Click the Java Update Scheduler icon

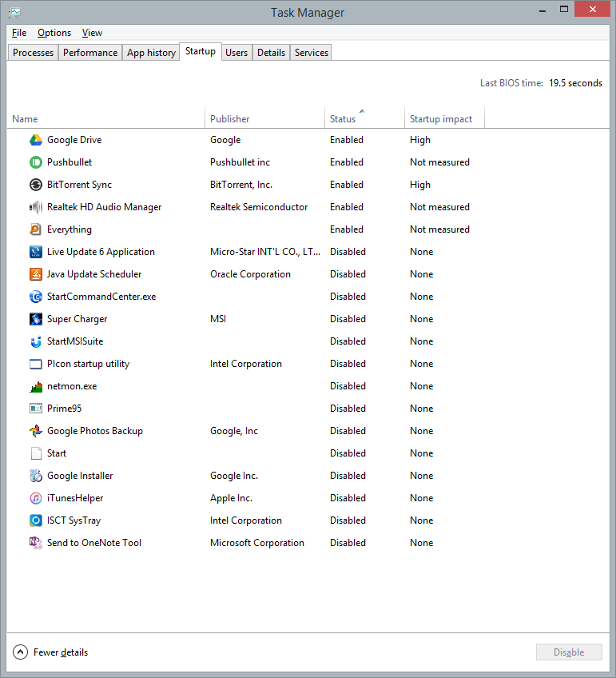(35, 274)
